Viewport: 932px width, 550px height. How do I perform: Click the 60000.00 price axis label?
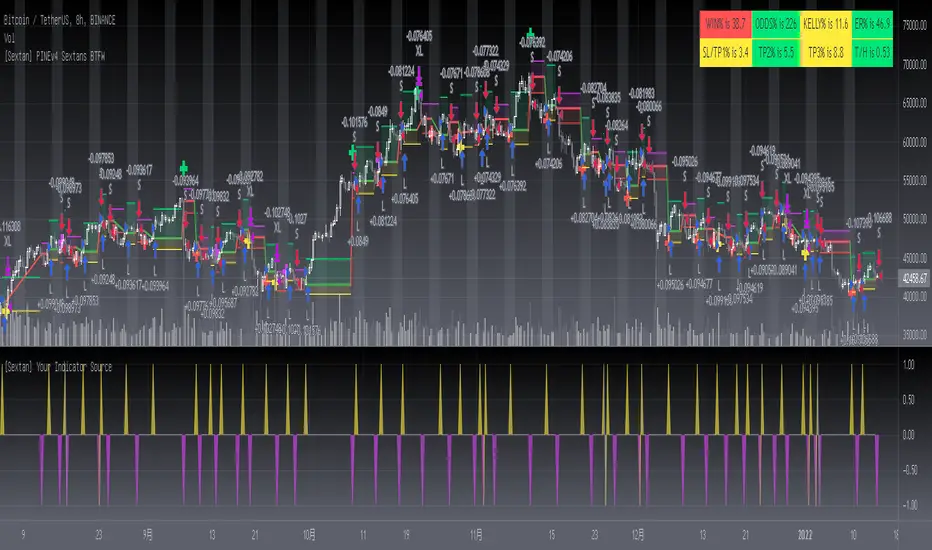(x=914, y=142)
